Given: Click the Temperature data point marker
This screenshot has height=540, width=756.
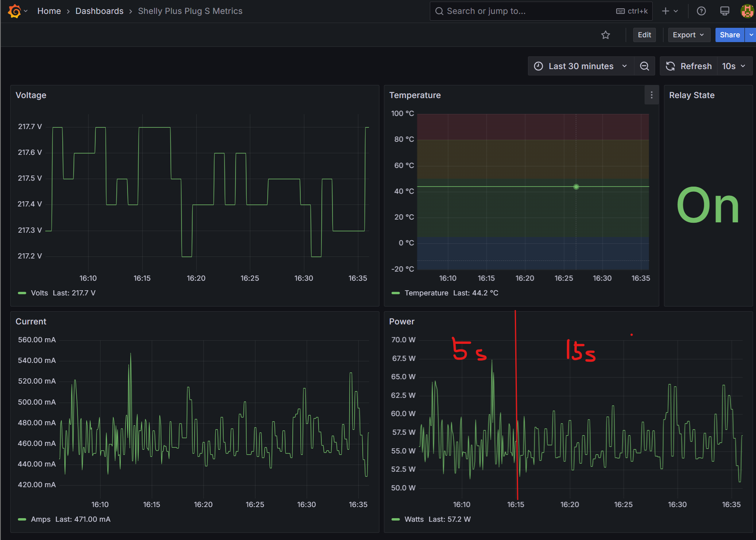Looking at the screenshot, I should click(x=576, y=187).
